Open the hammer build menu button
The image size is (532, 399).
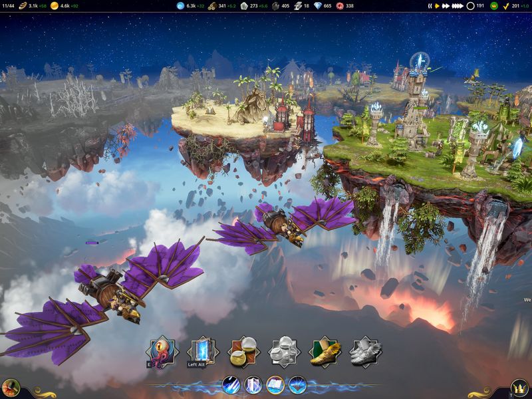[11, 388]
